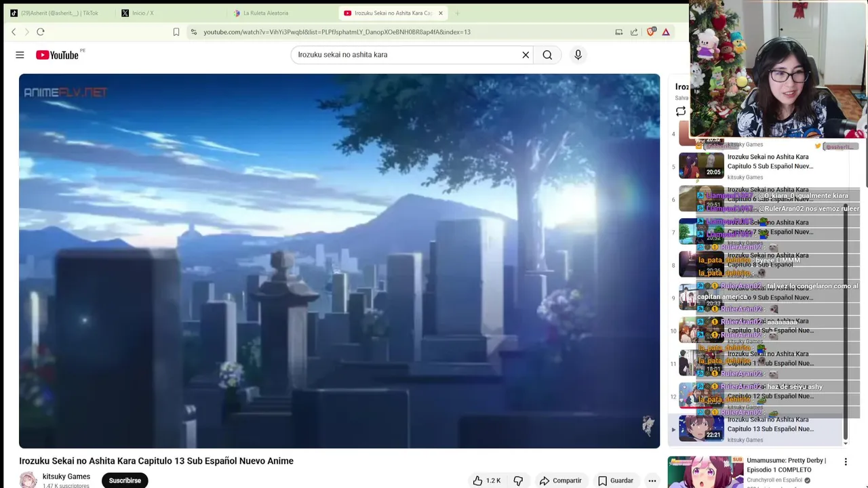
Task: Go to YouTube home via logo
Action: tap(58, 55)
